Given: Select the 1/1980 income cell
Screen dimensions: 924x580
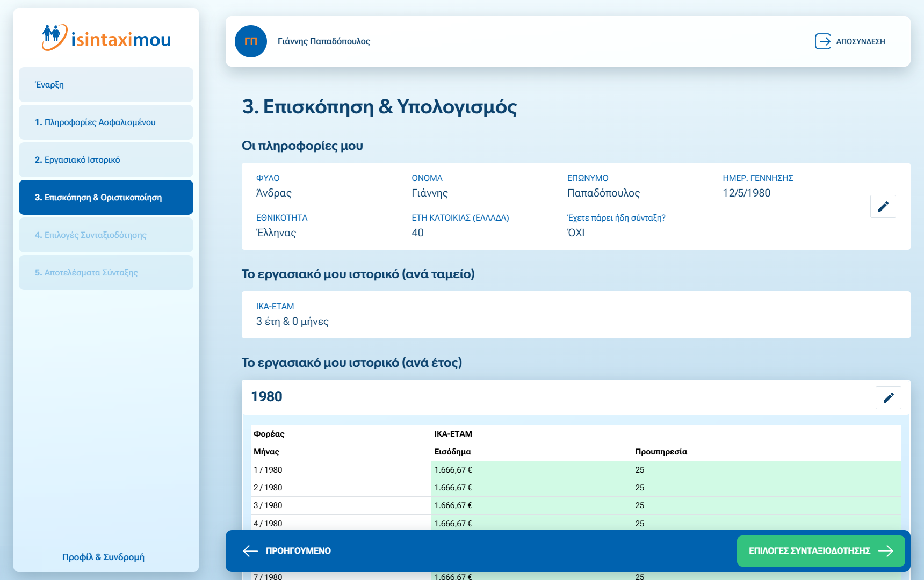Looking at the screenshot, I should (453, 470).
